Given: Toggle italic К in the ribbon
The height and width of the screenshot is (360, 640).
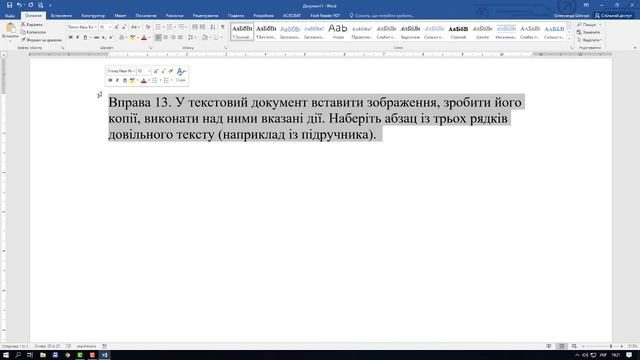Looking at the screenshot, I should (78, 37).
